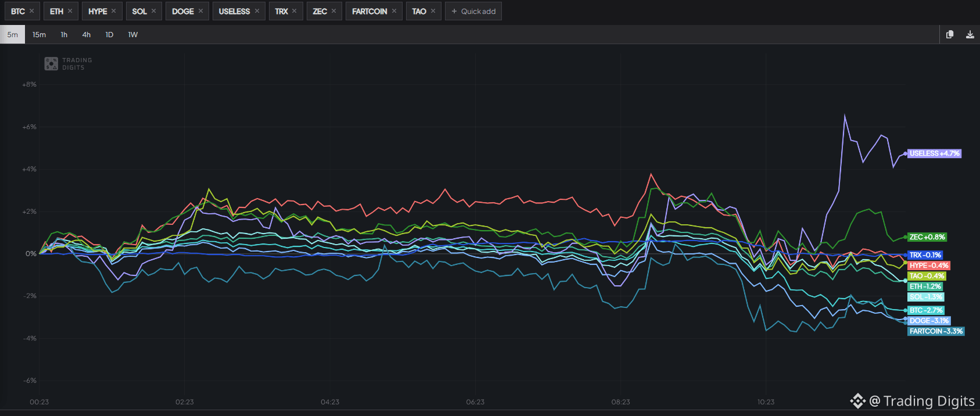Select the 5m timeframe
Screen dimensions: 980x416
click(13, 34)
